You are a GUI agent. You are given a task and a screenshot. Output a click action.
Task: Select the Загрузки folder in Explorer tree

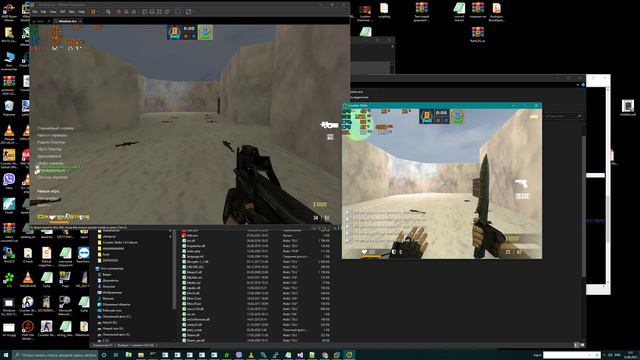click(109, 287)
